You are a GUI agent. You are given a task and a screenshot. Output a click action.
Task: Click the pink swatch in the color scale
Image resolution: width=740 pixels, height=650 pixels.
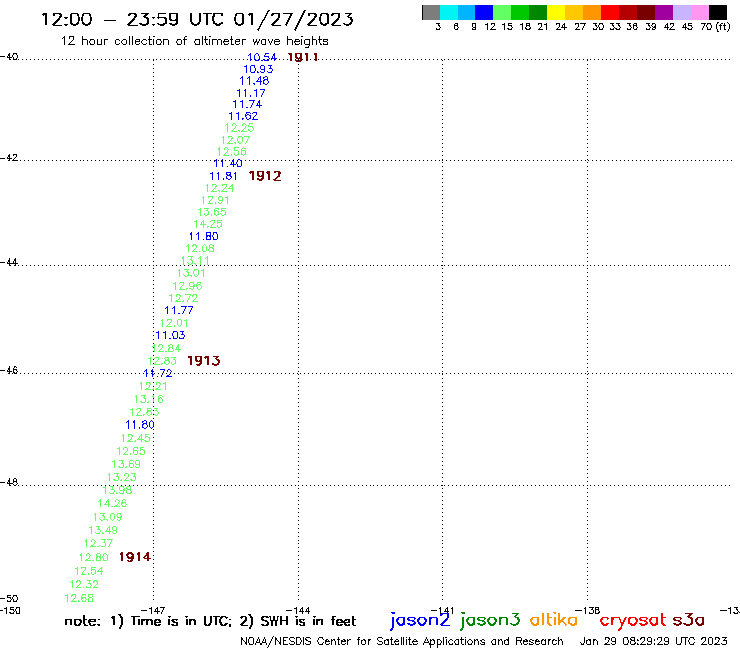click(700, 12)
